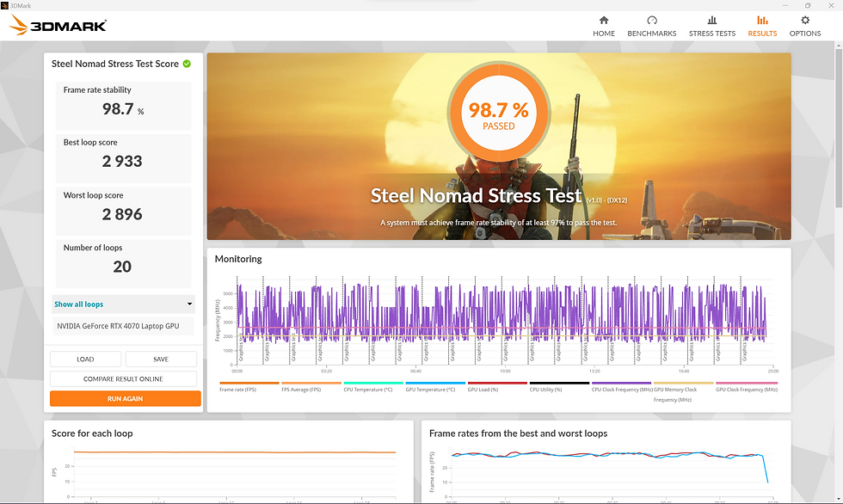Click the best and worst loops frame rate chart

[x=612, y=473]
